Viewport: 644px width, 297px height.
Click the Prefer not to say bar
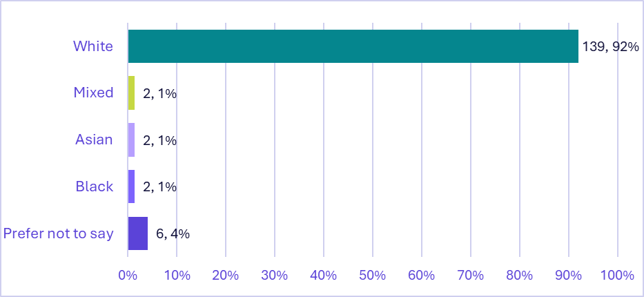137,233
